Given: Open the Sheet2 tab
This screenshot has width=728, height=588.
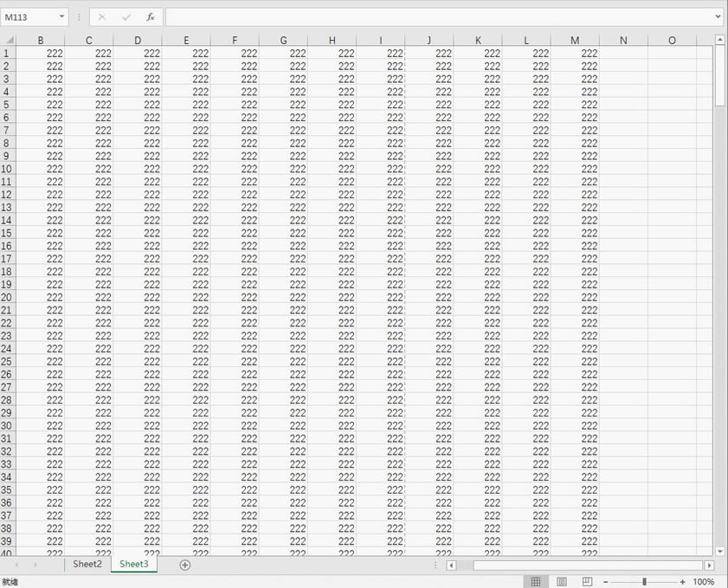Looking at the screenshot, I should 87,565.
